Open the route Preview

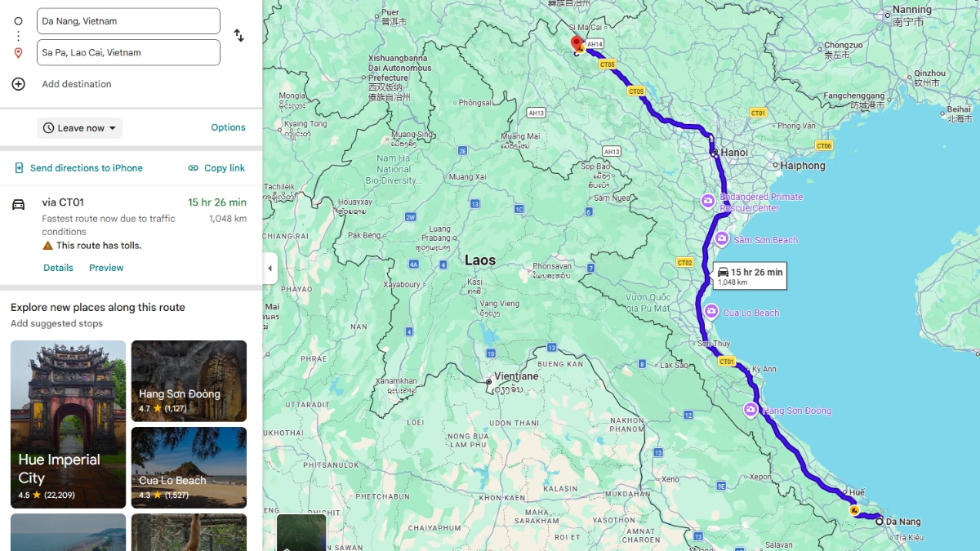click(x=106, y=267)
